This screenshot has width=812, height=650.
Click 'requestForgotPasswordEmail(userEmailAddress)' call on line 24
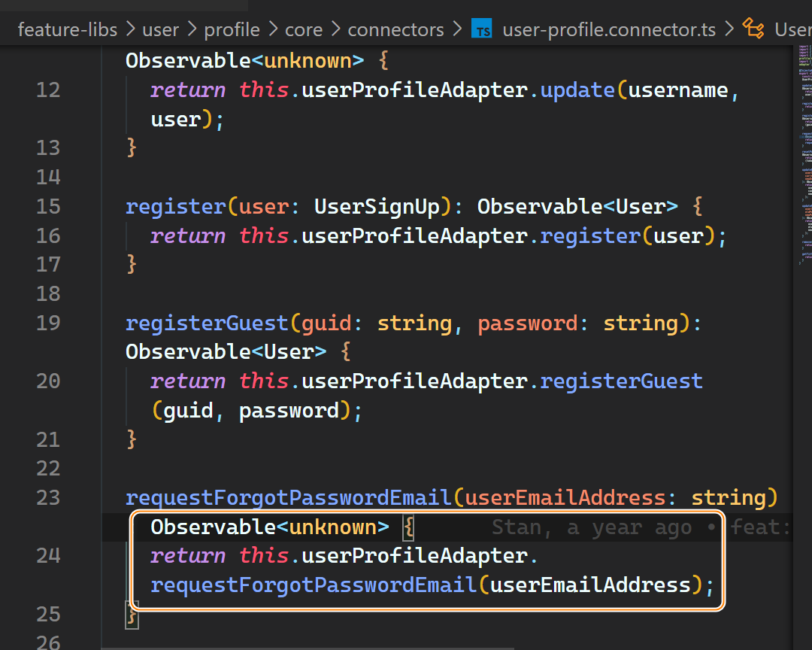pyautogui.click(x=426, y=585)
